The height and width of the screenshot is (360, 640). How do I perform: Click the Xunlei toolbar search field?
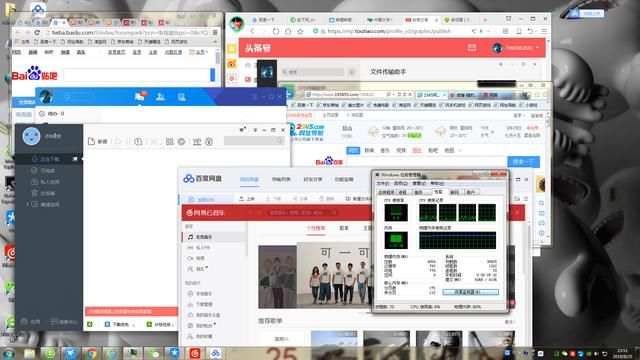[x=254, y=141]
